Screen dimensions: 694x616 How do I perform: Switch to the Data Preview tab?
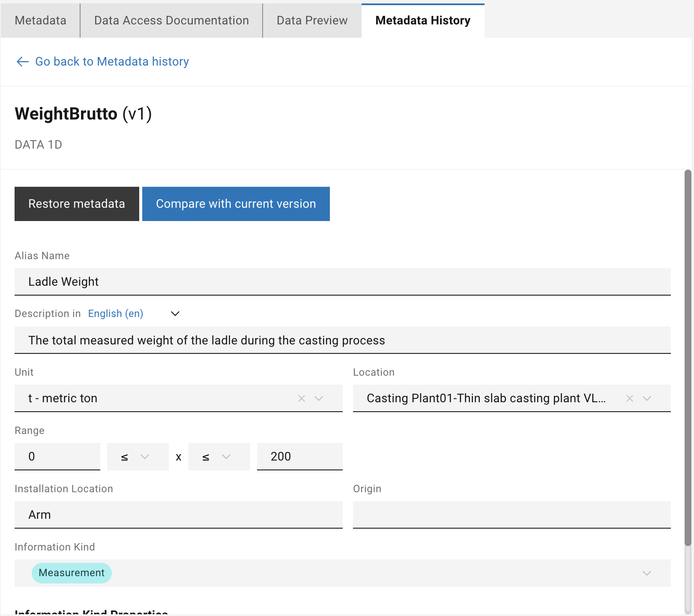coord(312,21)
